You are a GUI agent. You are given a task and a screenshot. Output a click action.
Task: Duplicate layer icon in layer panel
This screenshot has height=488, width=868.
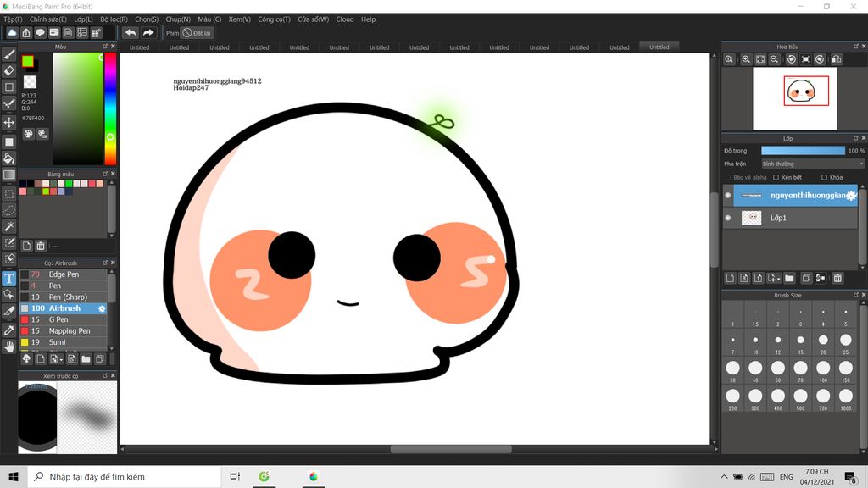806,278
